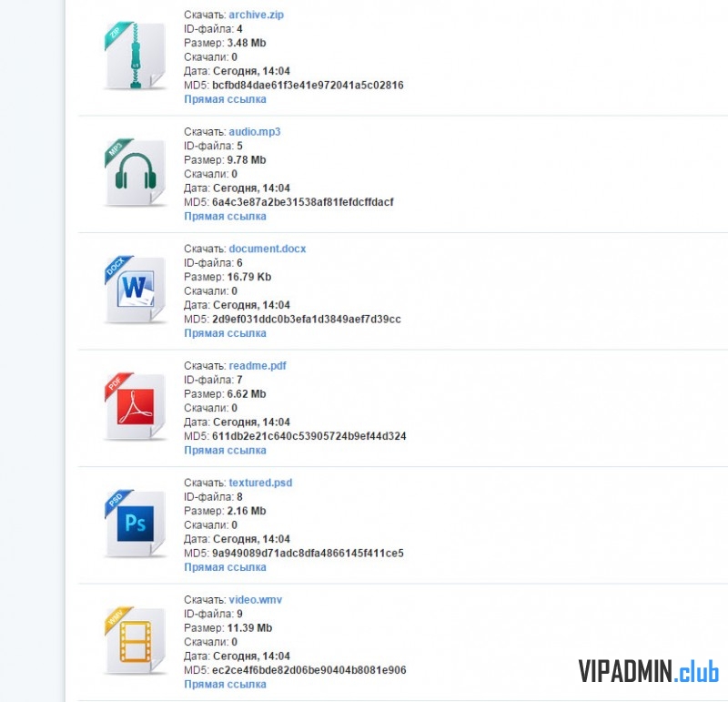
Task: Click the file ID line showing 9
Action: [213, 615]
